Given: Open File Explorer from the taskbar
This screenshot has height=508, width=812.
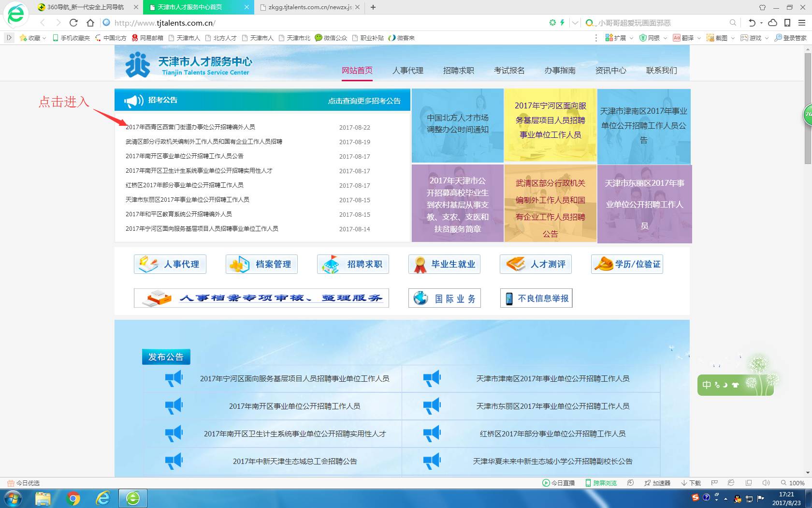Looking at the screenshot, I should [x=43, y=498].
